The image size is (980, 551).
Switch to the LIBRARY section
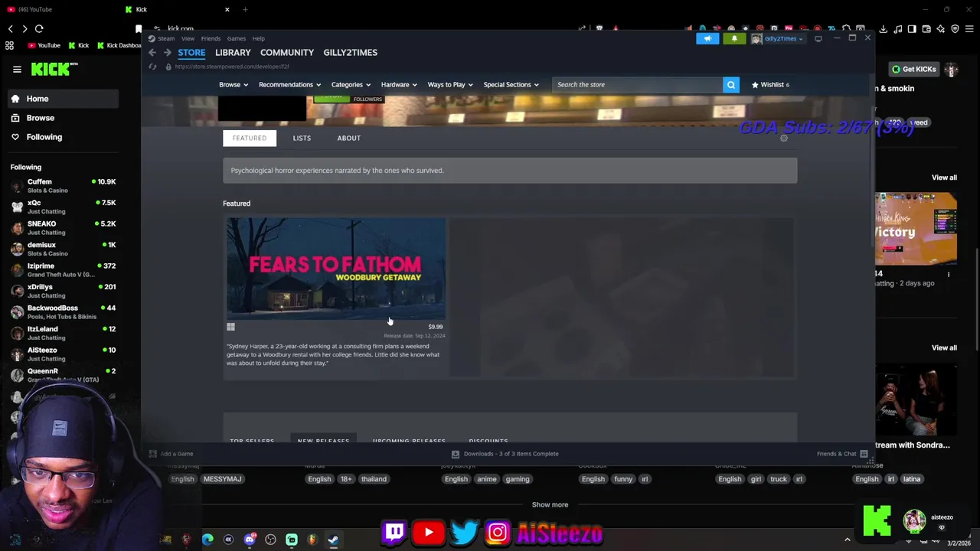[x=233, y=52]
